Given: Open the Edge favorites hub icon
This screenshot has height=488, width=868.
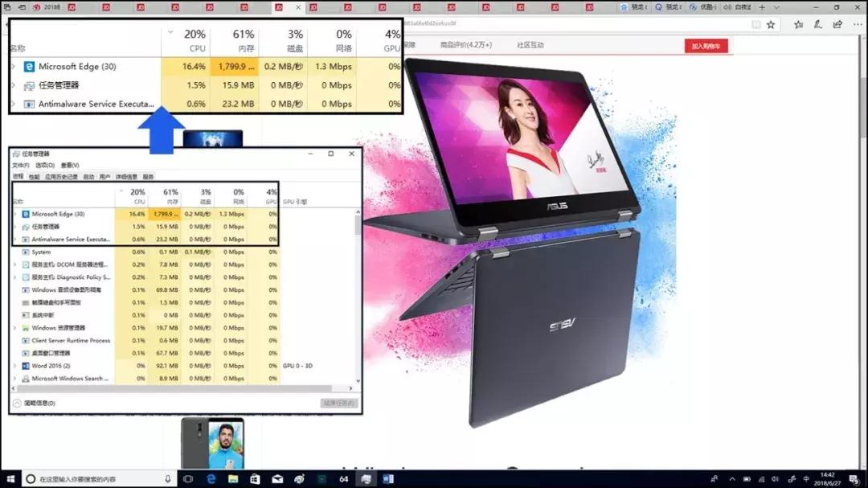Looking at the screenshot, I should tap(798, 24).
